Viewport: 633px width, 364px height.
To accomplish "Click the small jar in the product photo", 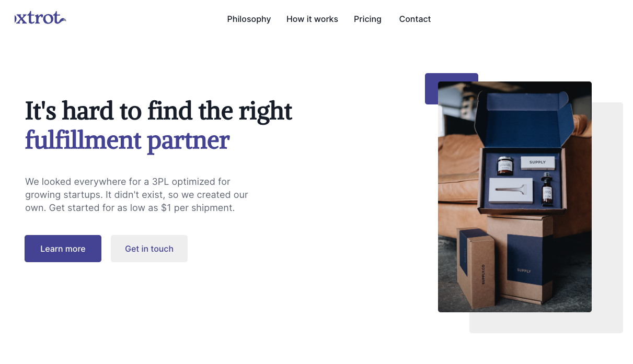I will (x=505, y=165).
